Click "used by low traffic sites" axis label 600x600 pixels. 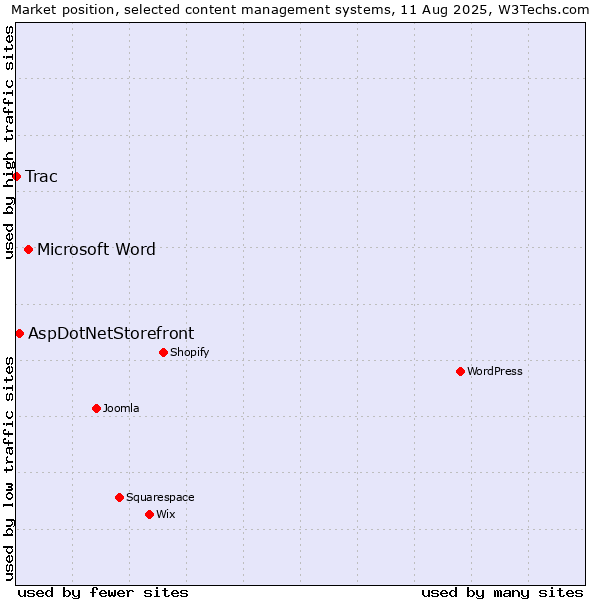(x=8, y=469)
